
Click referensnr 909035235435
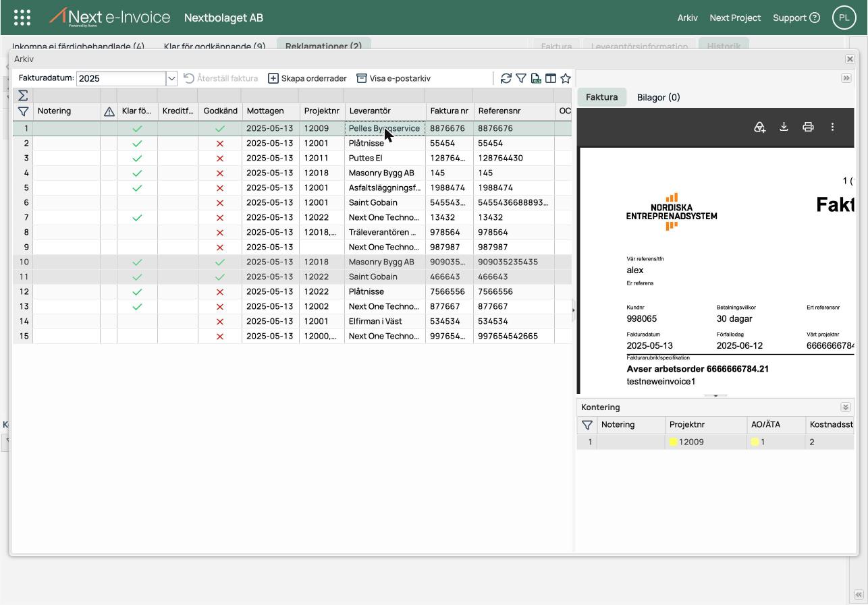[x=508, y=262]
